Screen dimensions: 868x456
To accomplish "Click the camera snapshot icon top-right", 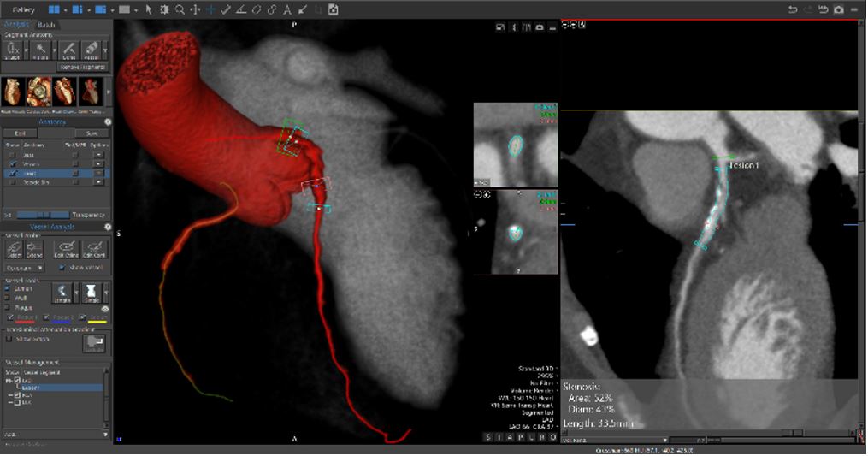I will click(x=838, y=9).
